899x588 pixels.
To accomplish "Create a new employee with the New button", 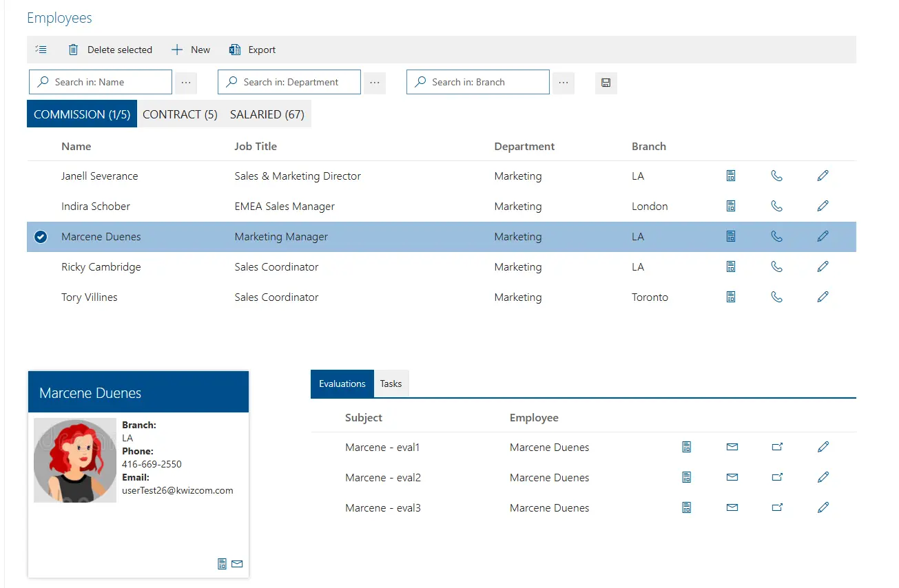I will (x=191, y=49).
